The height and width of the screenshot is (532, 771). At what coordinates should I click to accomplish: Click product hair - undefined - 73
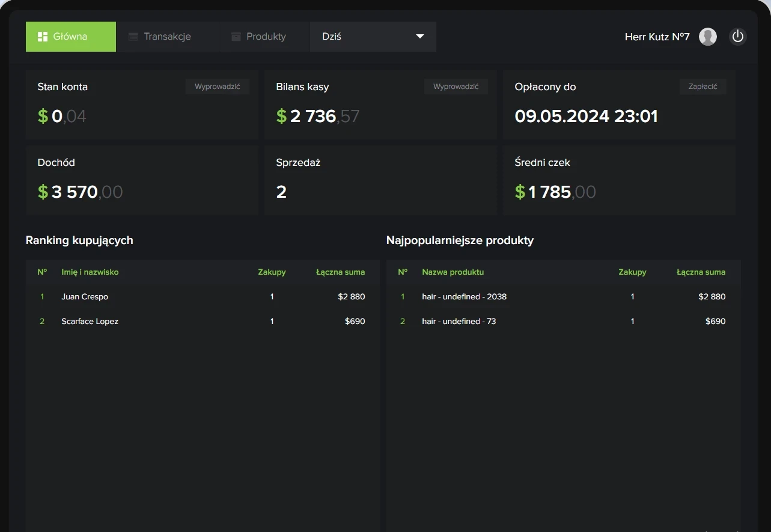[459, 321]
